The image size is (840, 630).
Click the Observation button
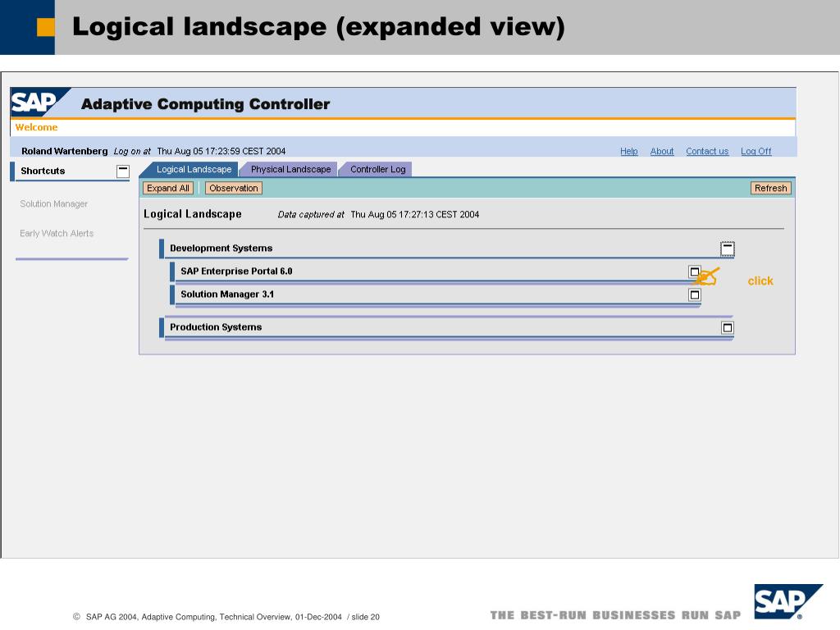pyautogui.click(x=234, y=188)
